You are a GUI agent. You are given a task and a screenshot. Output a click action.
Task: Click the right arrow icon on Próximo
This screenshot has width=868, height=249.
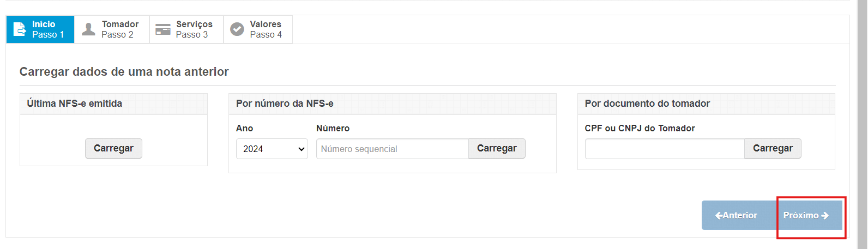[825, 216]
